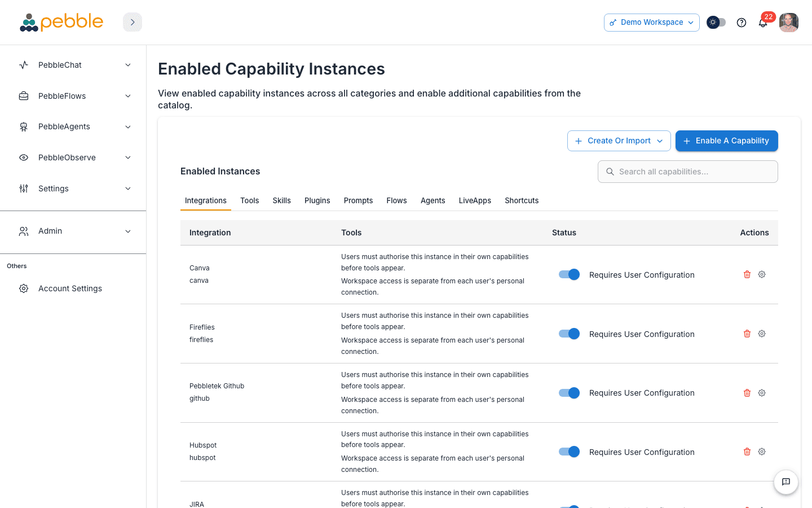The width and height of the screenshot is (812, 508).
Task: Click the Hubspot integration name
Action: coord(203,445)
